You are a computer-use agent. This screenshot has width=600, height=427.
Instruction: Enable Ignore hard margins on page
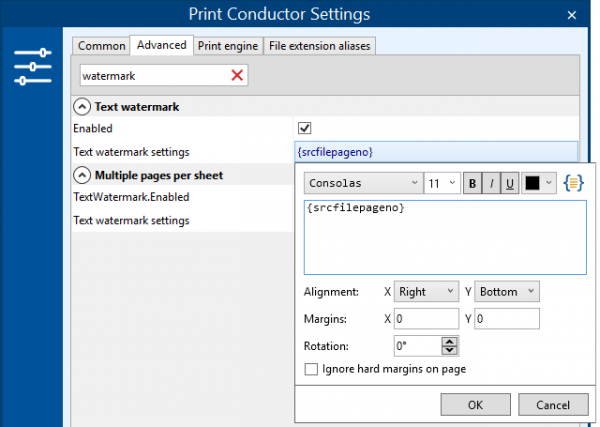coord(311,369)
